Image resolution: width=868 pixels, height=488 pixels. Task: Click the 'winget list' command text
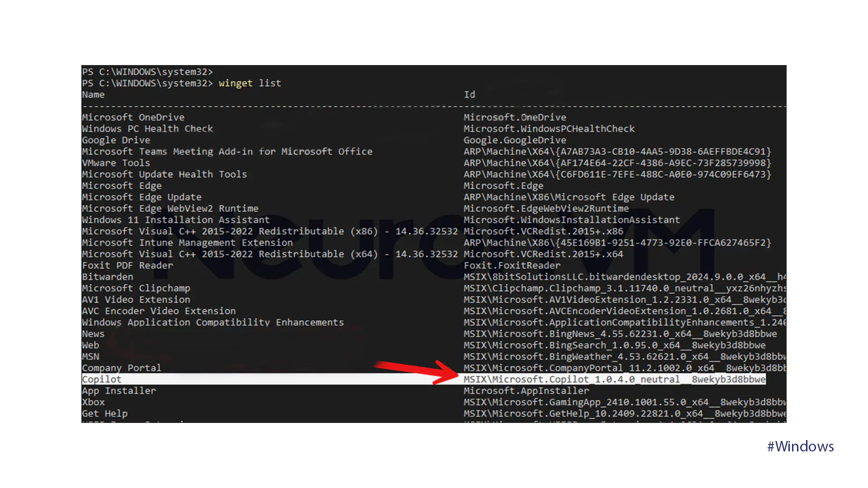tap(250, 83)
